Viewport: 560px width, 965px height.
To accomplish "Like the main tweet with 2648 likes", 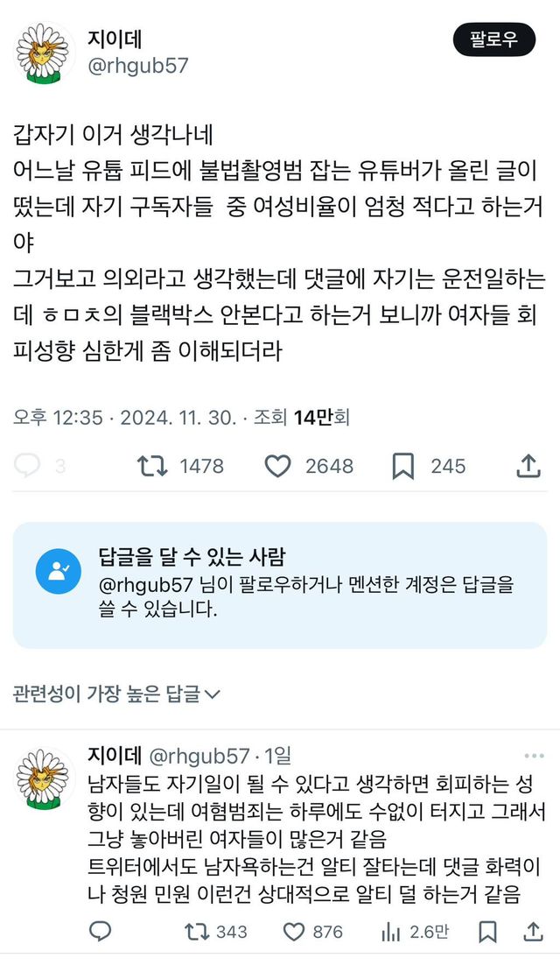I will pos(277,466).
